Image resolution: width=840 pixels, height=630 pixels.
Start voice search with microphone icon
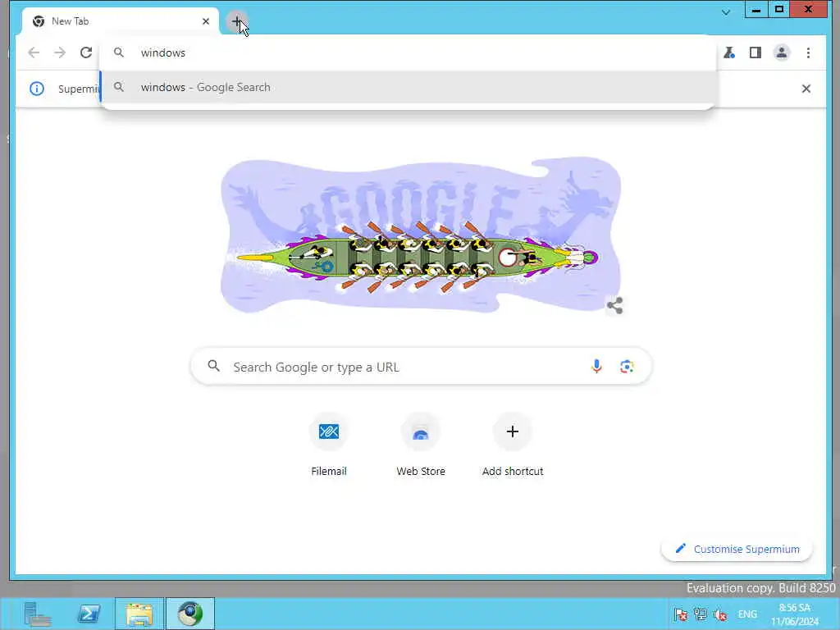pos(596,367)
